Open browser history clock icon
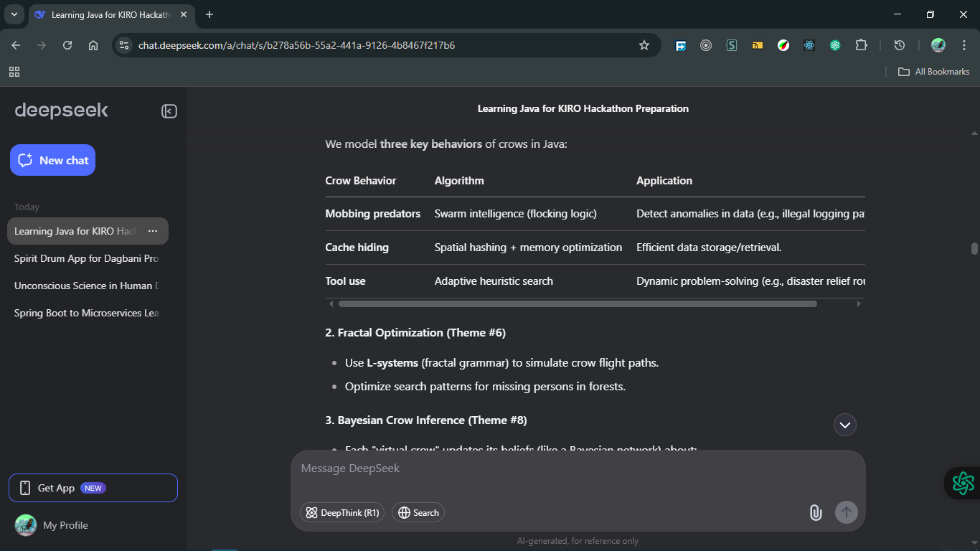Image resolution: width=980 pixels, height=551 pixels. [x=899, y=45]
